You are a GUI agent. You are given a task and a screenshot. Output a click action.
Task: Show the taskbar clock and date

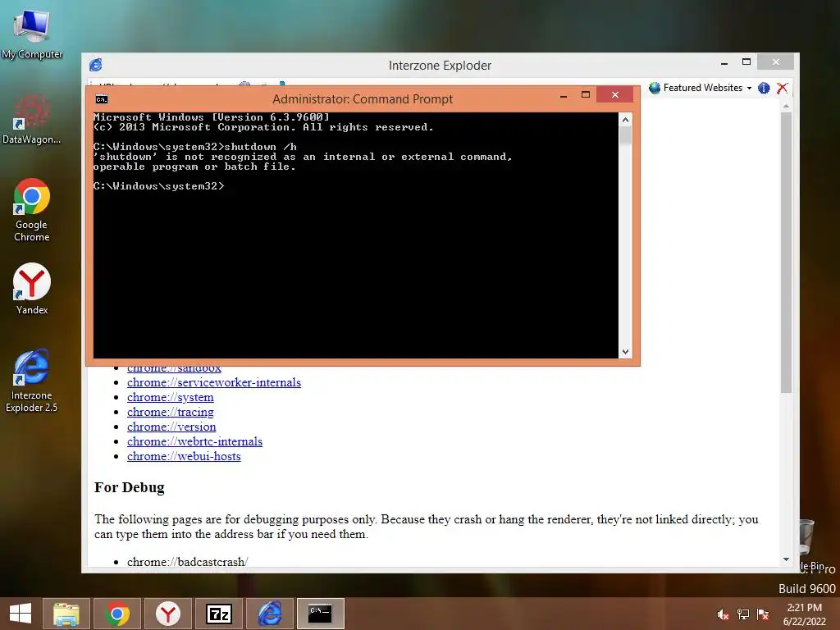click(x=804, y=614)
